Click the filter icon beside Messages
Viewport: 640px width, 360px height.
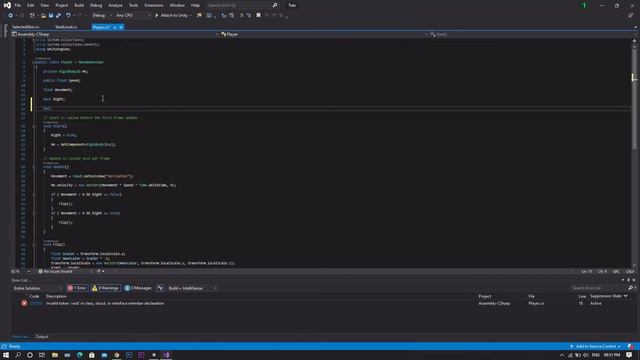pos(160,288)
